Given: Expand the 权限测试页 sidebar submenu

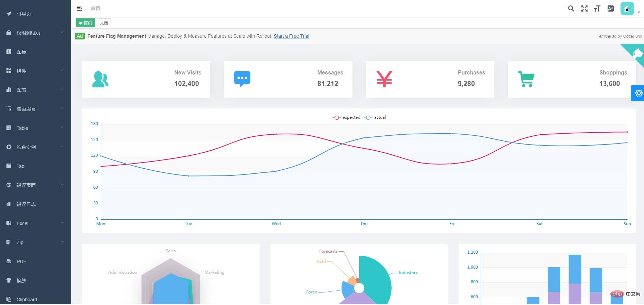Looking at the screenshot, I should pos(35,33).
